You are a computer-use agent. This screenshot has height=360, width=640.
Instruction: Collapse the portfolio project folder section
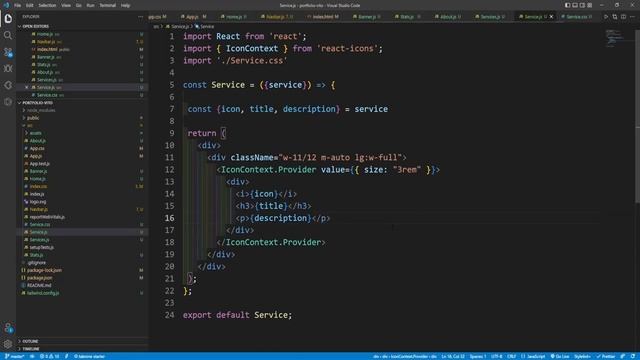[x=82, y=103]
